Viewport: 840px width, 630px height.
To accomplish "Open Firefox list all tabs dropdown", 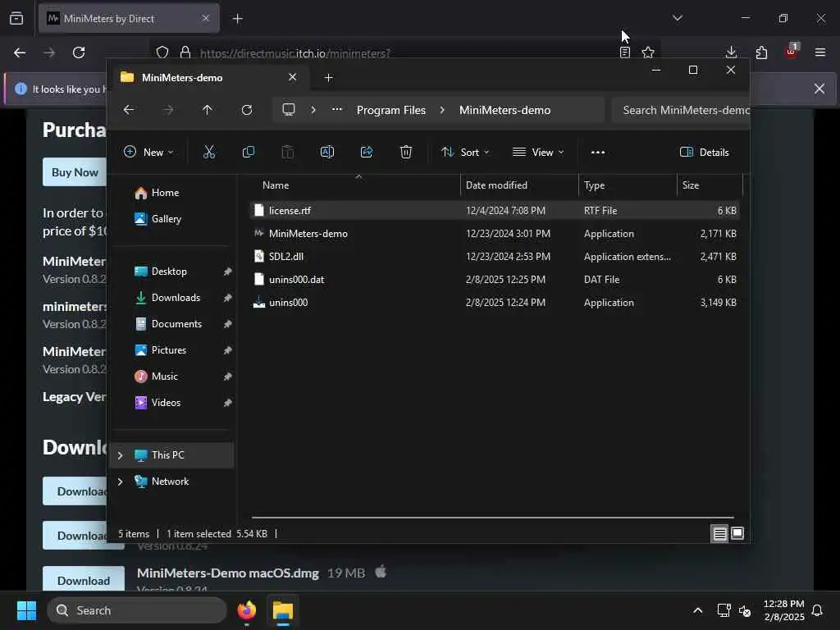I will pyautogui.click(x=677, y=18).
